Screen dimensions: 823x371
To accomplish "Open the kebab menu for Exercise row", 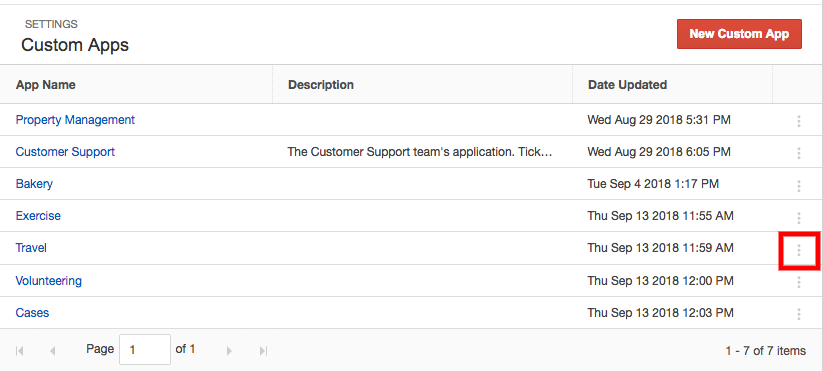I will (798, 218).
